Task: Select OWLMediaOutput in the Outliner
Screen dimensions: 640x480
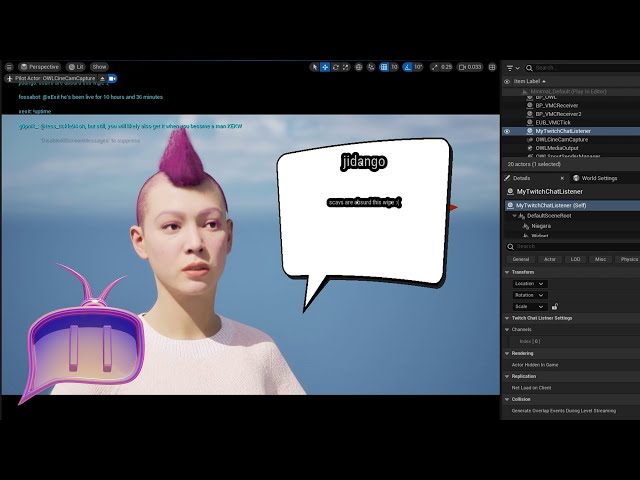Action: pos(557,148)
